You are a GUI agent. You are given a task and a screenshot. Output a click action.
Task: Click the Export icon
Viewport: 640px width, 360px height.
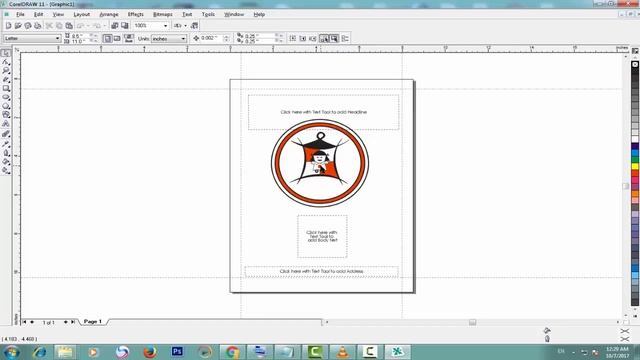[x=125, y=25]
